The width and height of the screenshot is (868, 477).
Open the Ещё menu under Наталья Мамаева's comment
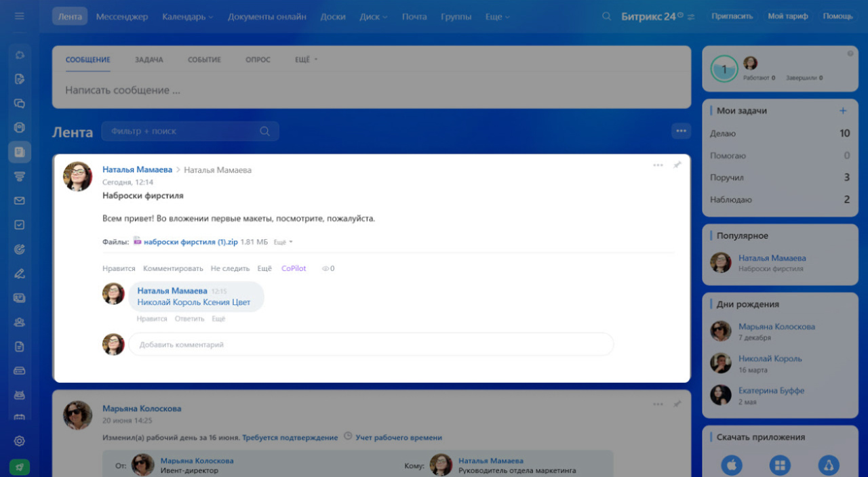pyautogui.click(x=218, y=318)
